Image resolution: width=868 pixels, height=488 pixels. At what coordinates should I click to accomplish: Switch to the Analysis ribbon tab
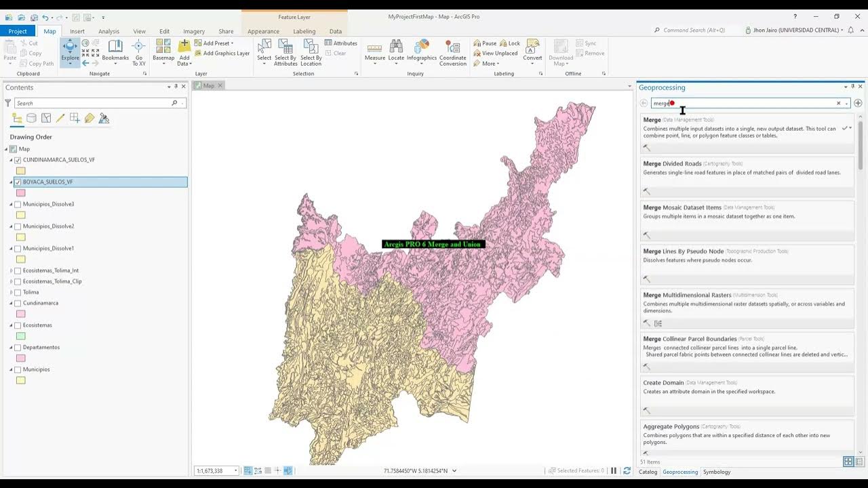[x=108, y=31]
